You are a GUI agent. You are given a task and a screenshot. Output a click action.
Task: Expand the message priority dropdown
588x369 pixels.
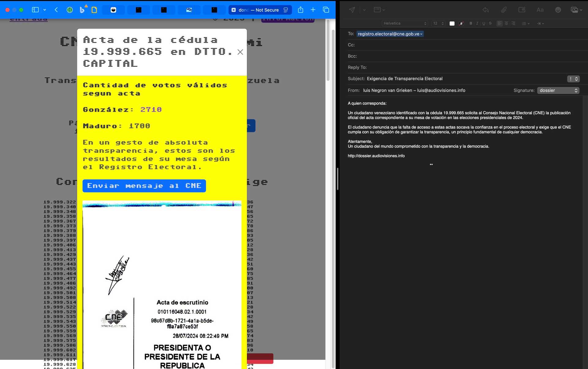click(x=573, y=79)
